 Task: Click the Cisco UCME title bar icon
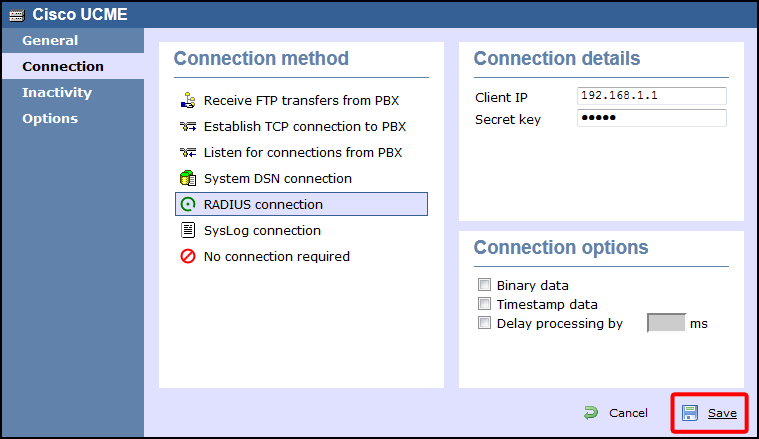coord(16,15)
